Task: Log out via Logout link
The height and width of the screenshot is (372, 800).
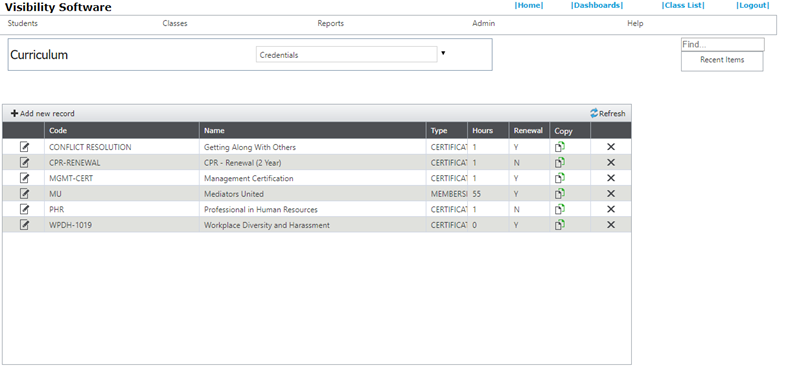Action: (x=753, y=5)
